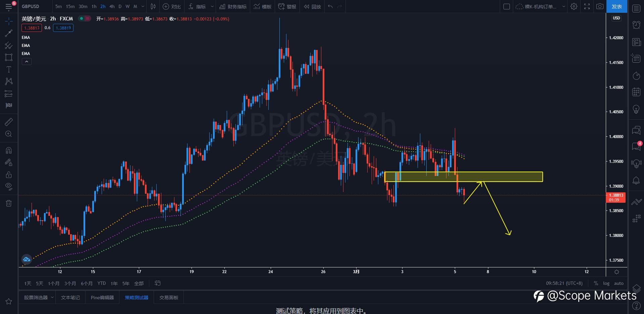Open the layout selector square icon
The width and height of the screenshot is (644, 314).
(x=507, y=6)
